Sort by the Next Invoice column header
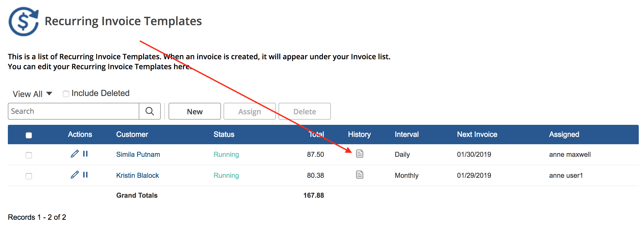The width and height of the screenshot is (644, 236). [x=477, y=134]
